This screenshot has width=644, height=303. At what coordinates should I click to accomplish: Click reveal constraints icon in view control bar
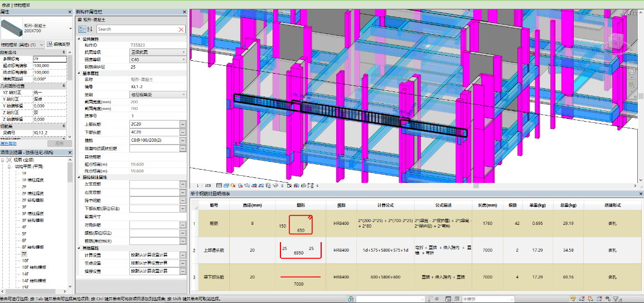[311, 185]
